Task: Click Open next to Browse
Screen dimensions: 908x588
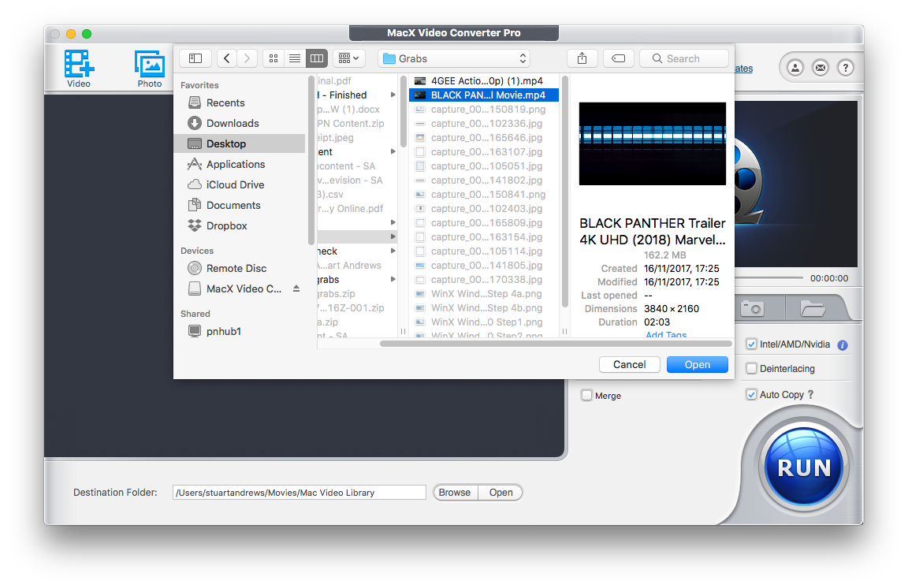Action: 501,493
